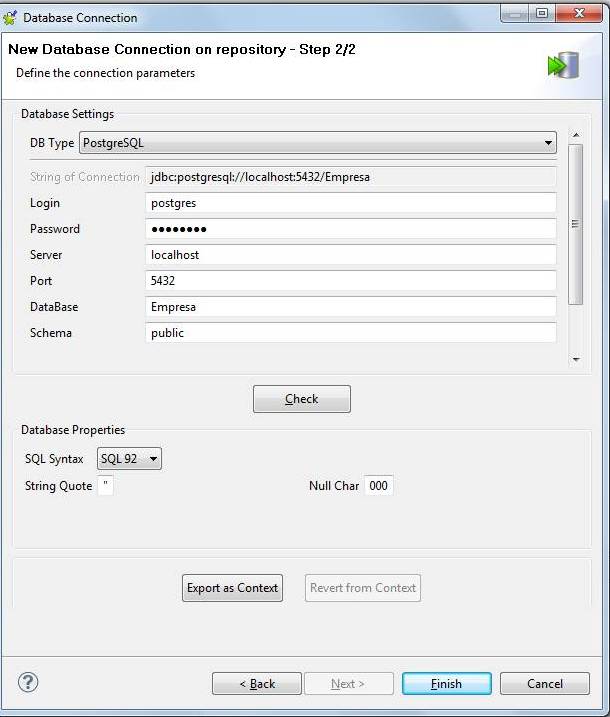Go Back to previous step
The image size is (610, 717).
(x=257, y=684)
